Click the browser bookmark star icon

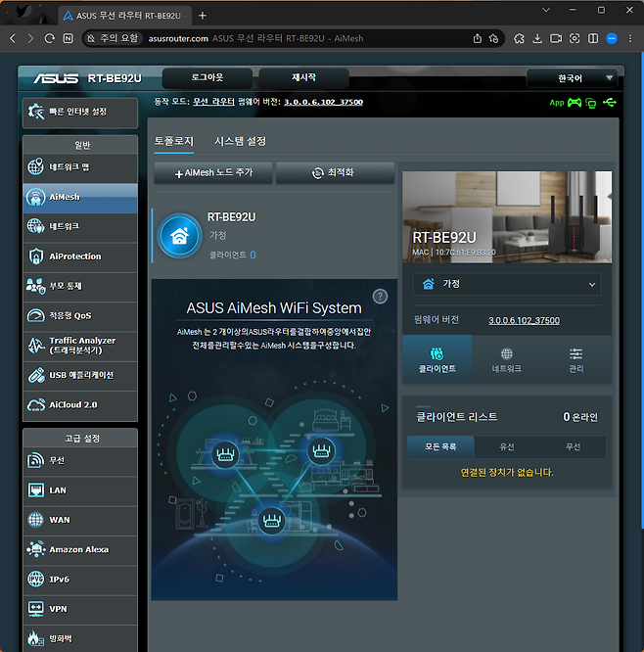[x=496, y=38]
